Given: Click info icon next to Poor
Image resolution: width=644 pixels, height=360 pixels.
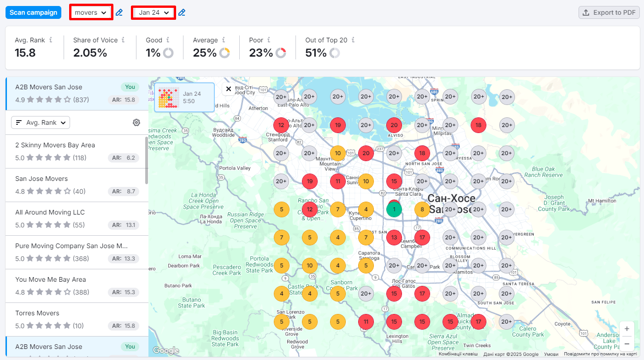Looking at the screenshot, I should [269, 40].
